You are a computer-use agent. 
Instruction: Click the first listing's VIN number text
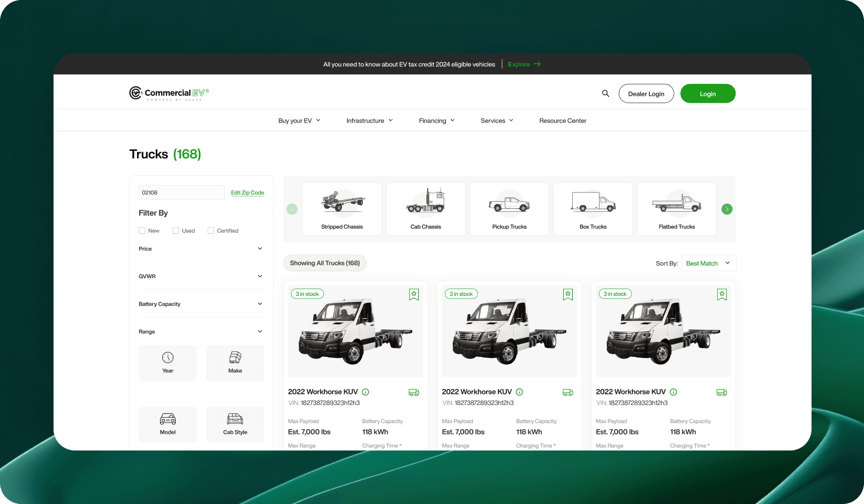click(324, 403)
